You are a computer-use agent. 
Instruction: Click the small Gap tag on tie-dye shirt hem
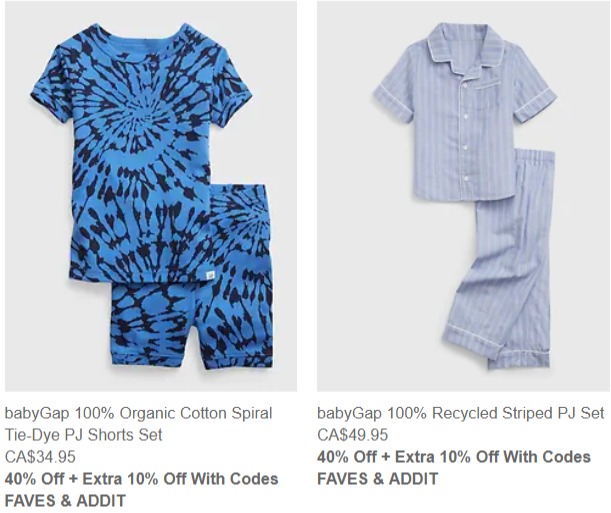point(210,275)
